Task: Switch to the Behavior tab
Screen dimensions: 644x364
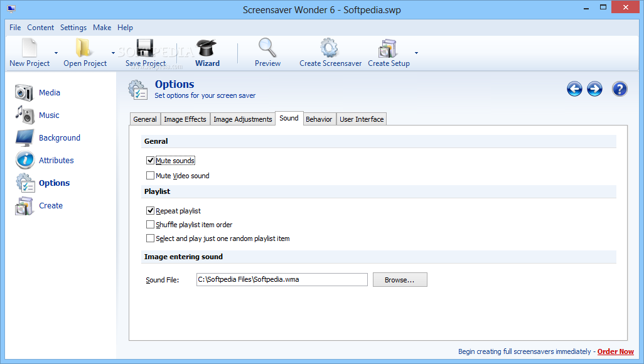Action: click(319, 119)
